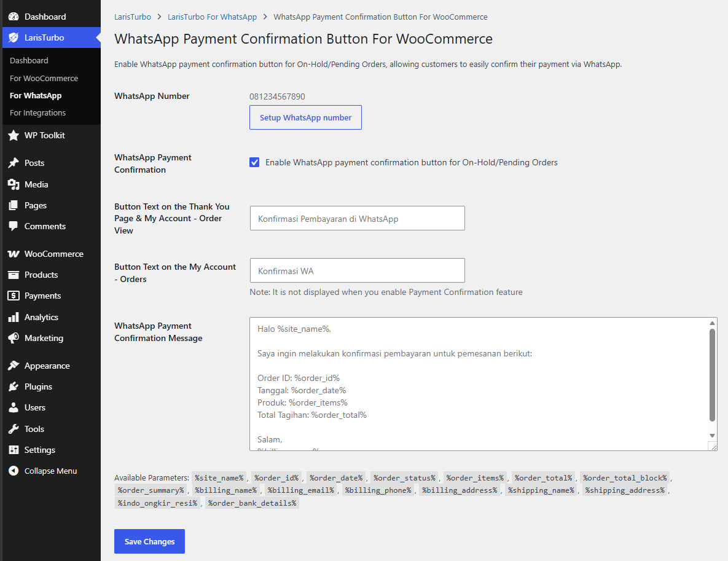Click the %order_status% parameter tag
This screenshot has width=728, height=561.
point(404,478)
